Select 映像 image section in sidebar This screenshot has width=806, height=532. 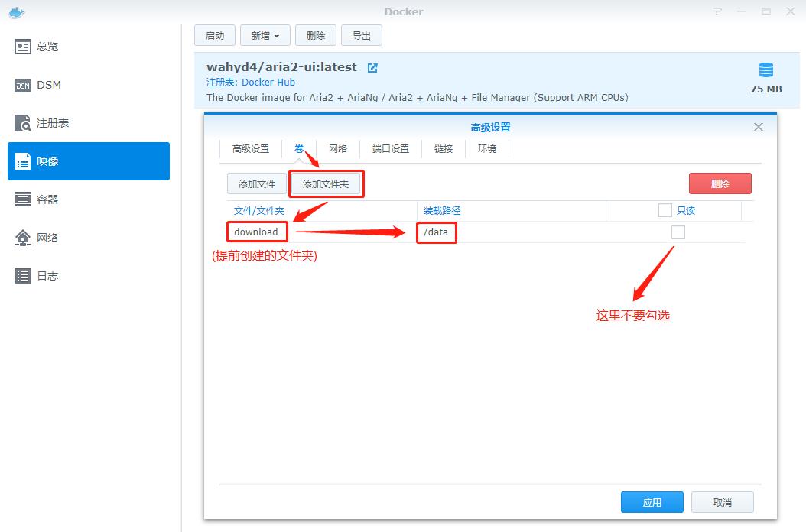click(89, 161)
